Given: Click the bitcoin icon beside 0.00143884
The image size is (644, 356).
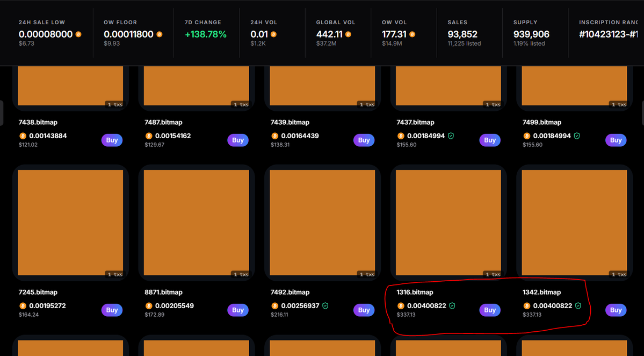Looking at the screenshot, I should click(x=23, y=136).
